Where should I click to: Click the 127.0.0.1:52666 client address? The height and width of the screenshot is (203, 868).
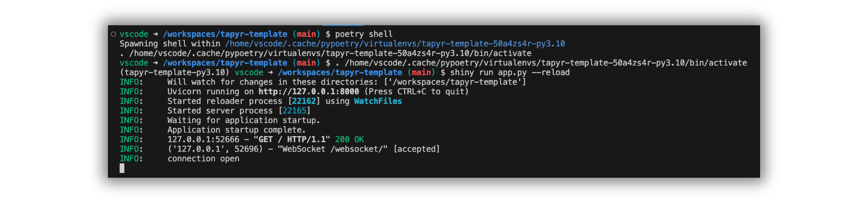pyautogui.click(x=203, y=139)
